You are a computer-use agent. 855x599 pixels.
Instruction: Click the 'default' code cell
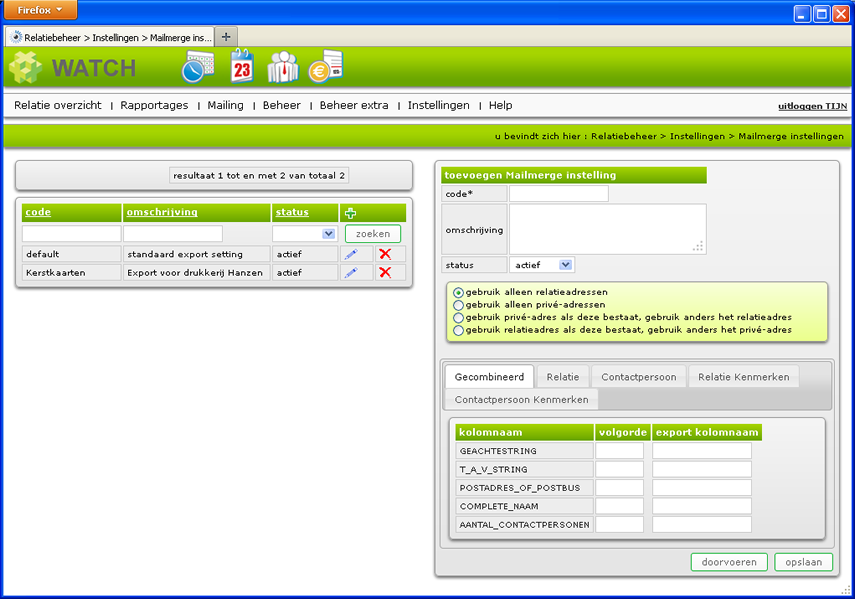pos(71,254)
